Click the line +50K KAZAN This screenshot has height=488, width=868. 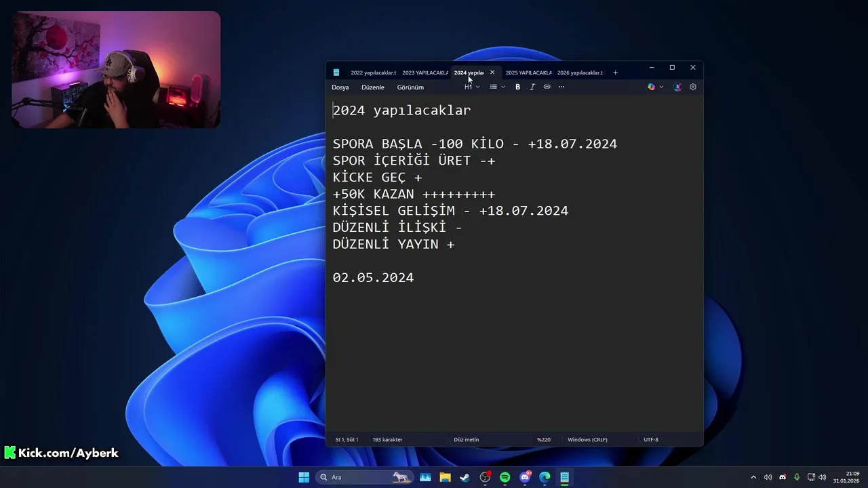pyautogui.click(x=414, y=194)
